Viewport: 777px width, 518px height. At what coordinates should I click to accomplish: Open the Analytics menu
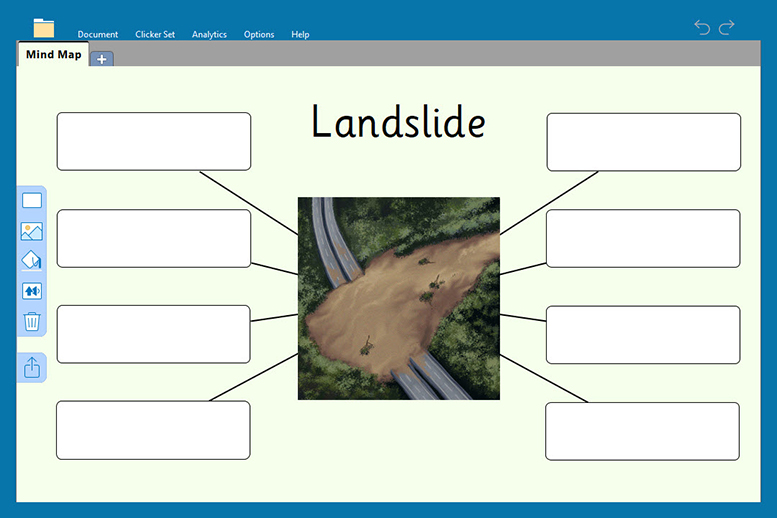[209, 35]
